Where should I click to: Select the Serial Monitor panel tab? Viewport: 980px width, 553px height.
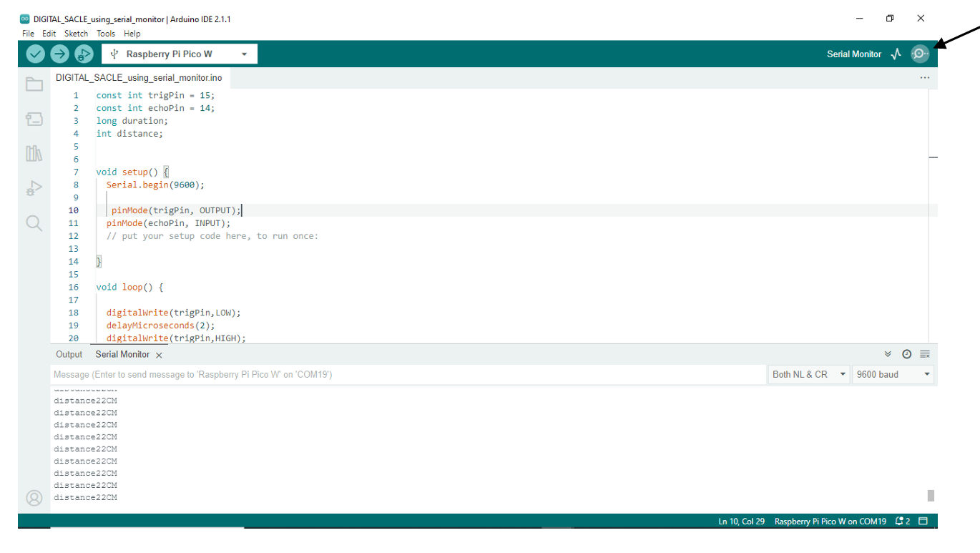click(122, 354)
